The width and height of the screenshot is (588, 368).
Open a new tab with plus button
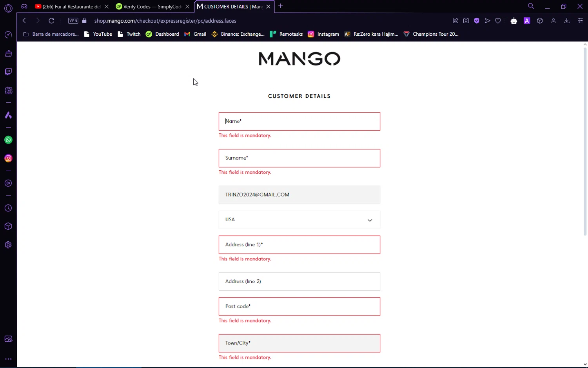tap(281, 6)
